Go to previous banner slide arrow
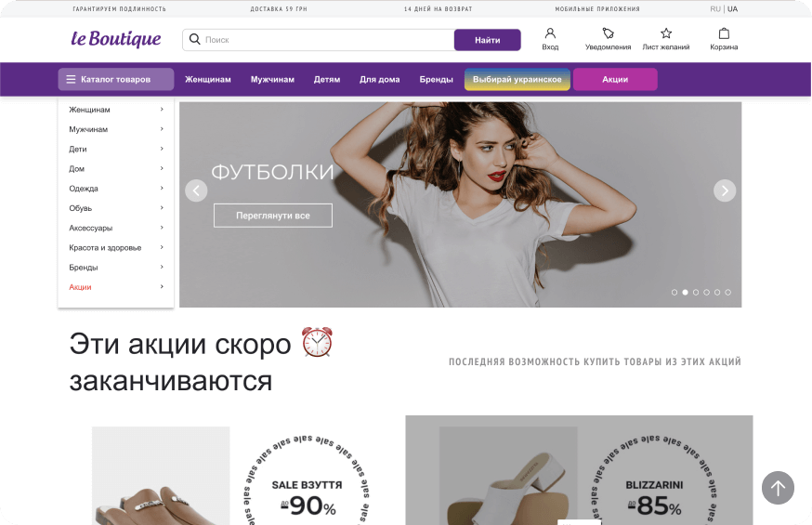Screen dimensions: 812x525 coord(196,190)
